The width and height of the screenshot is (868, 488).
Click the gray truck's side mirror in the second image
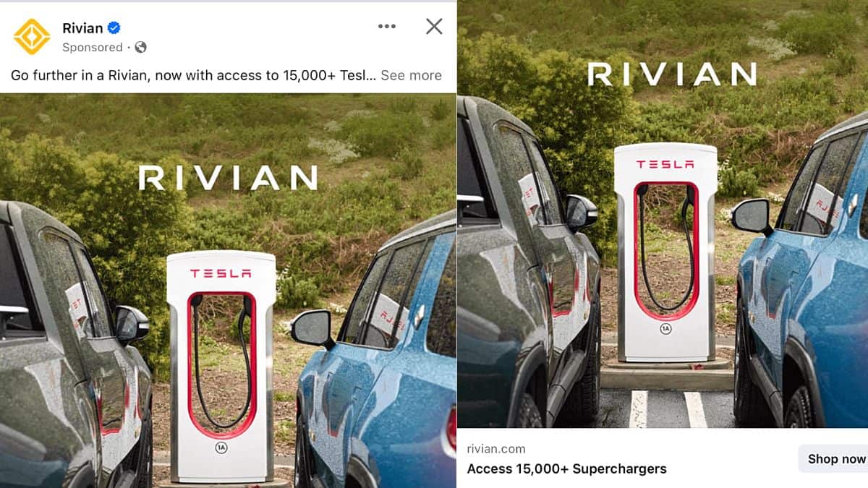pyautogui.click(x=582, y=211)
